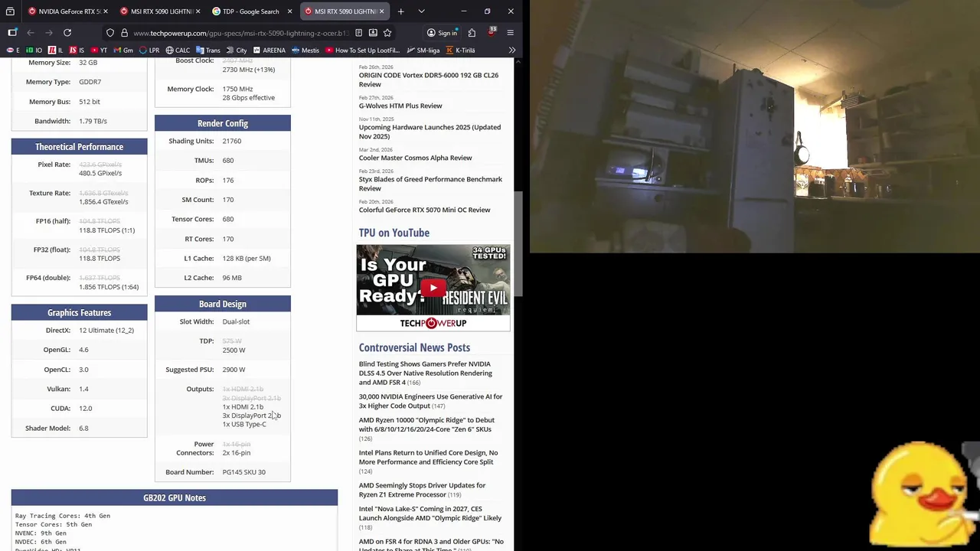Open the Firefox hamburger application menu

click(x=510, y=33)
